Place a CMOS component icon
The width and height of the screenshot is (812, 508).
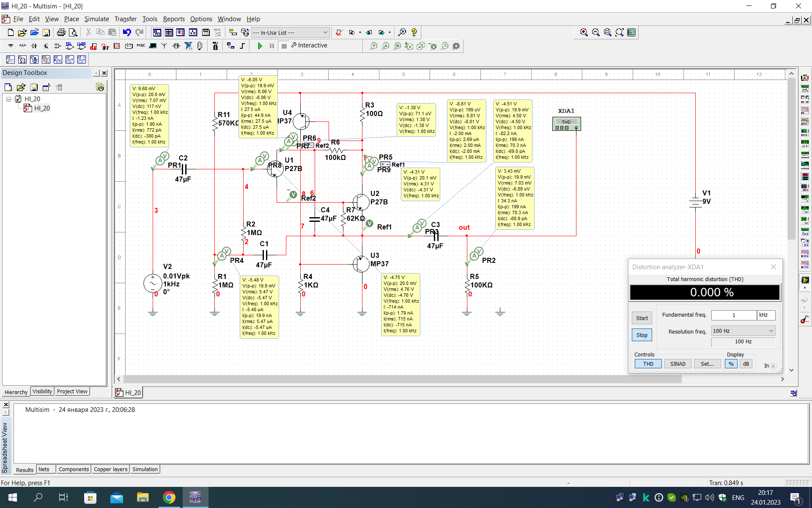(x=82, y=46)
